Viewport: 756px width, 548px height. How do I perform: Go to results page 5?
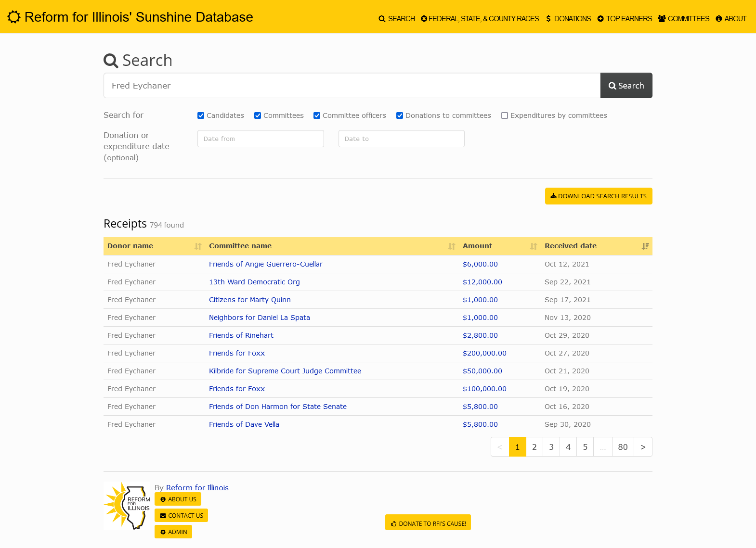pos(585,447)
